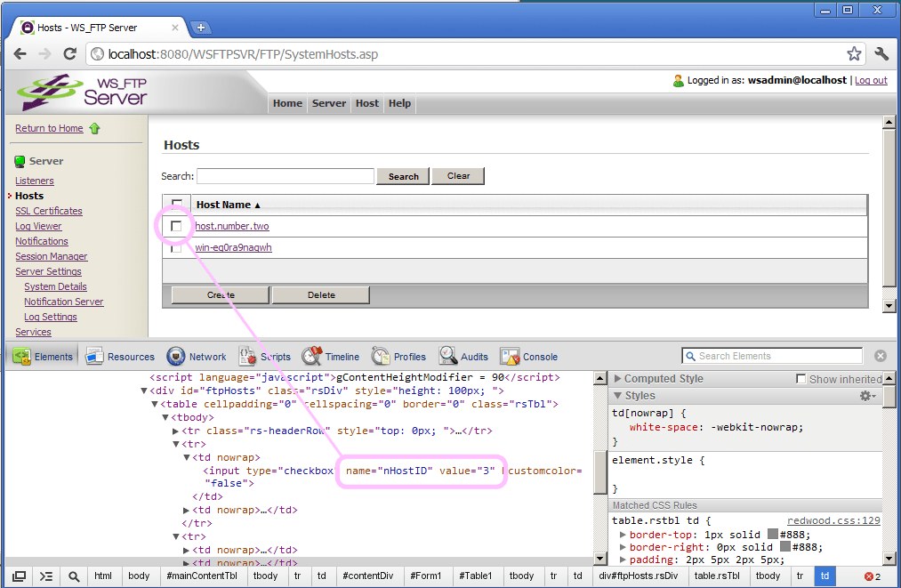Click the Search button

coord(403,176)
